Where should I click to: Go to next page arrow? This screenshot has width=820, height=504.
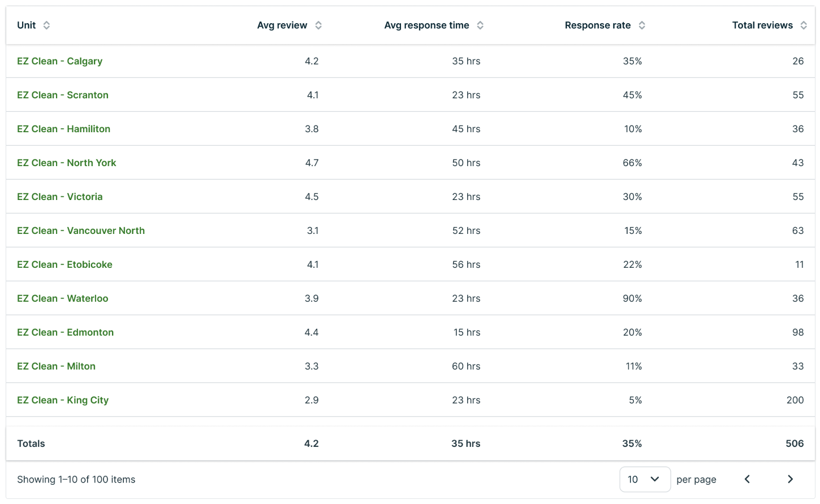[x=790, y=479]
